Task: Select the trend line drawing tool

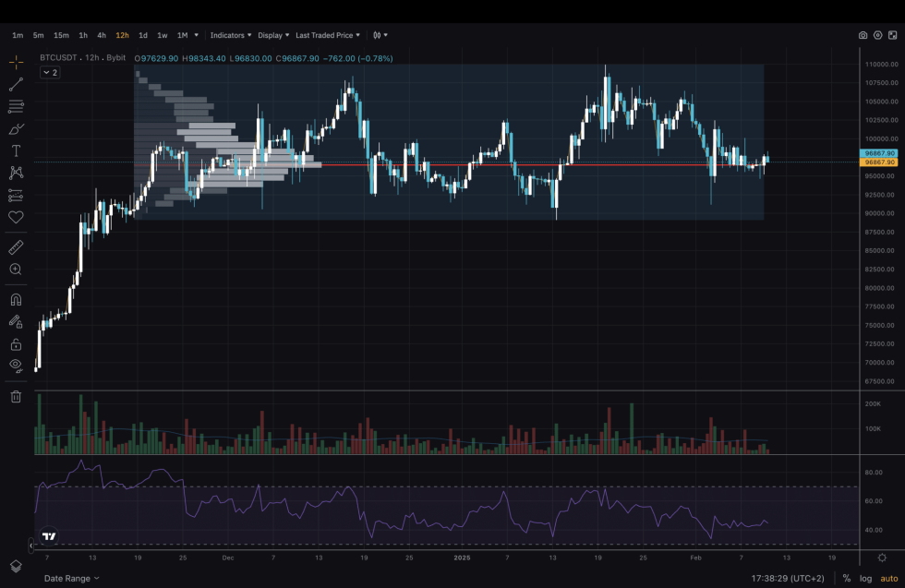Action: (16, 84)
